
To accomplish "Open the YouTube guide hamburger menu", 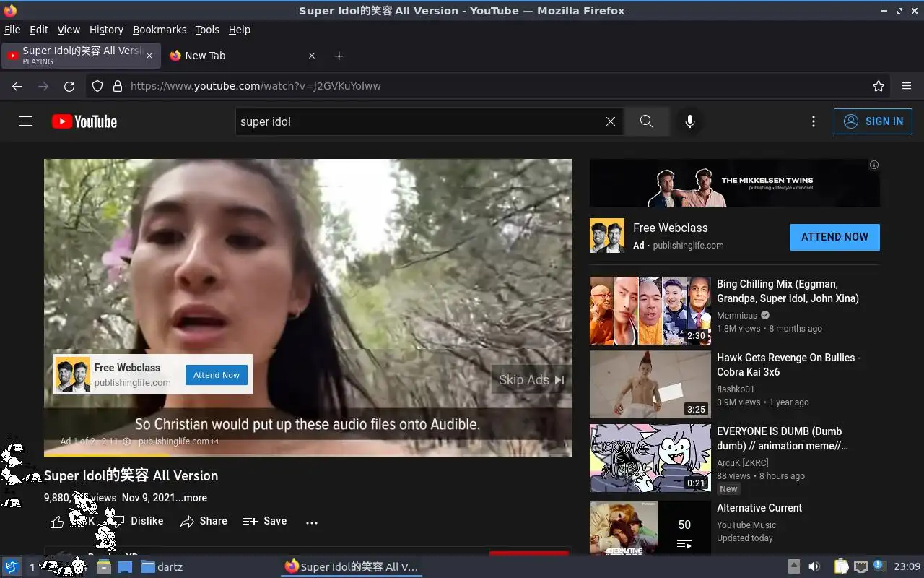I will pyautogui.click(x=26, y=121).
